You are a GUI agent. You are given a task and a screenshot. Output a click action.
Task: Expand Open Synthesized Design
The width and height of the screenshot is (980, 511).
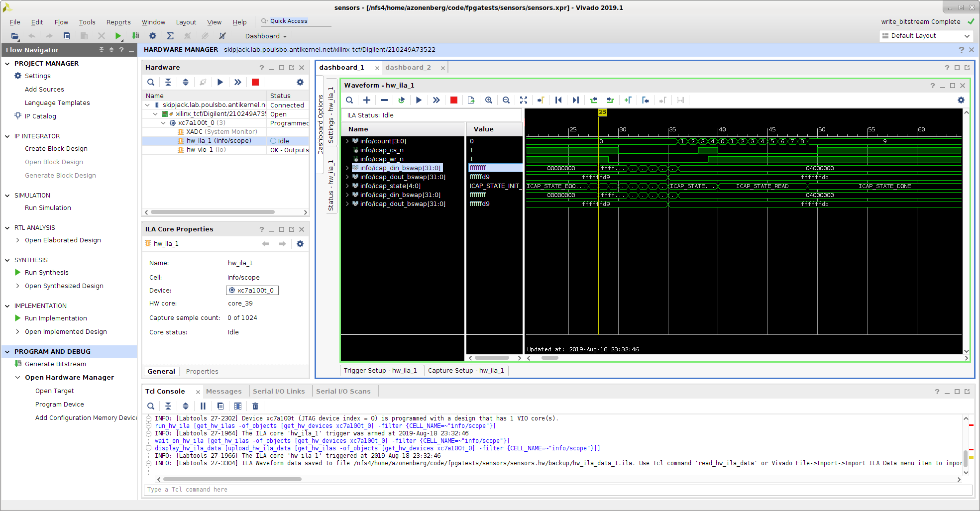[x=18, y=286]
